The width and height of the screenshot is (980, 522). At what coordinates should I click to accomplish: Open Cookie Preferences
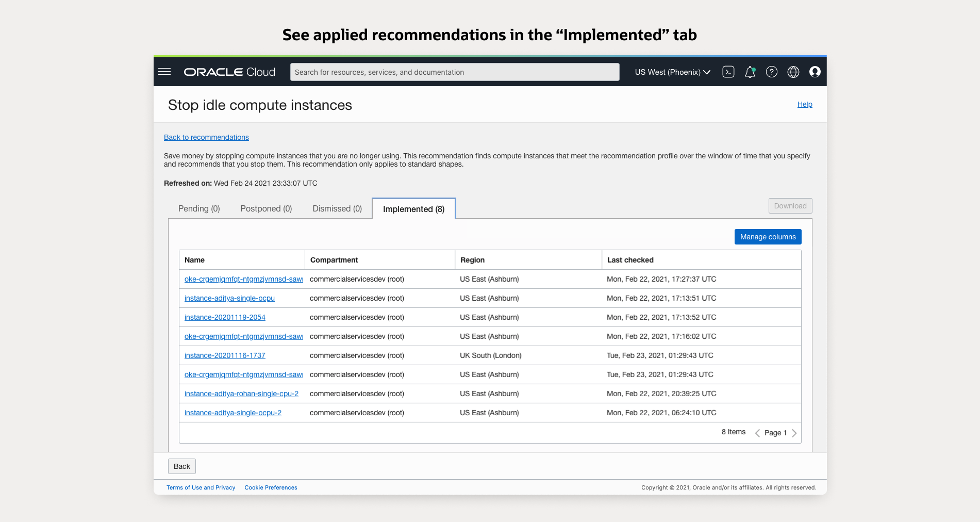(270, 487)
